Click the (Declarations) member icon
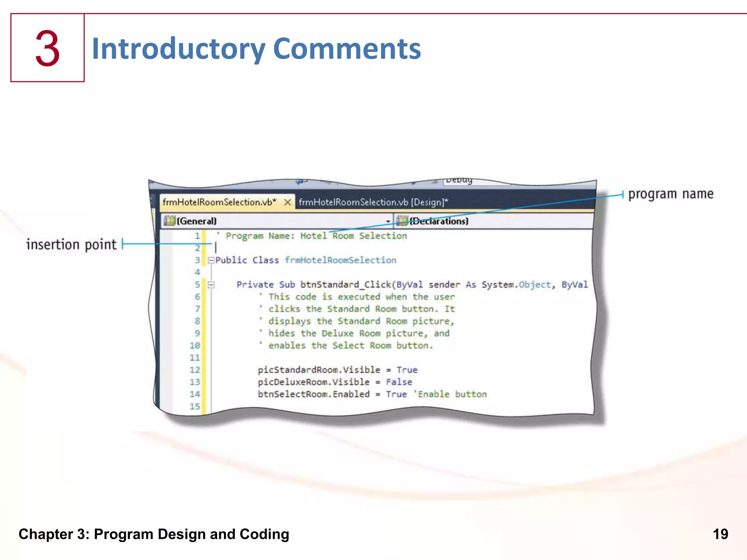 click(x=402, y=221)
